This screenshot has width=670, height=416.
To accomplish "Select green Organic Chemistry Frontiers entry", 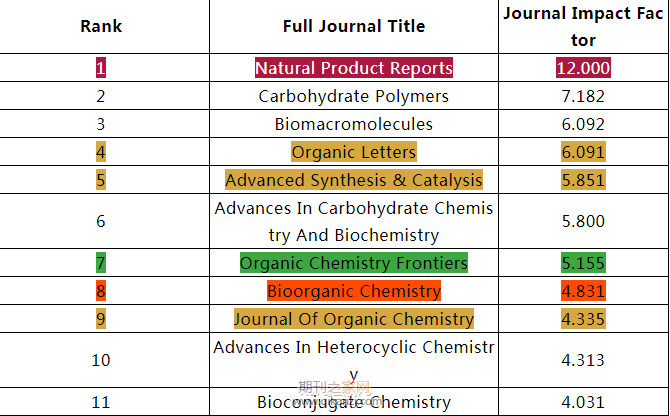I will click(x=353, y=264).
